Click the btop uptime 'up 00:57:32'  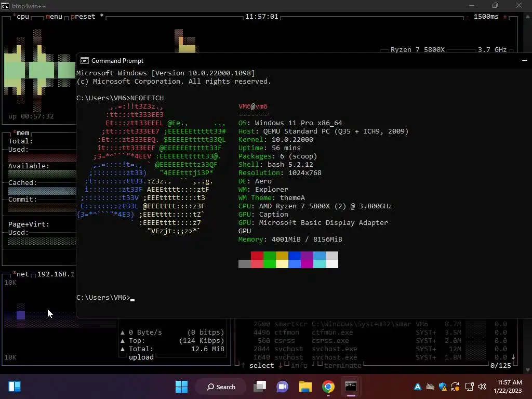coord(31,116)
